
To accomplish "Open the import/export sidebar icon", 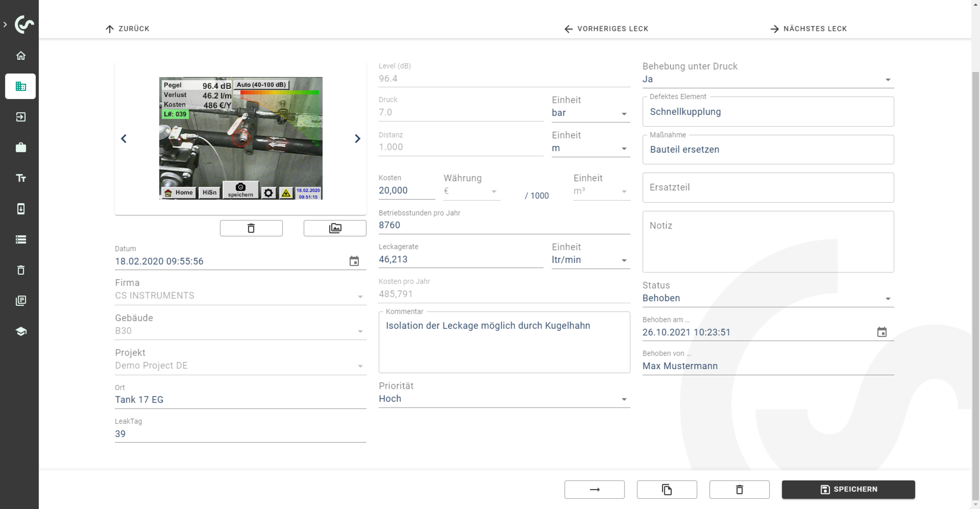I will pyautogui.click(x=20, y=117).
